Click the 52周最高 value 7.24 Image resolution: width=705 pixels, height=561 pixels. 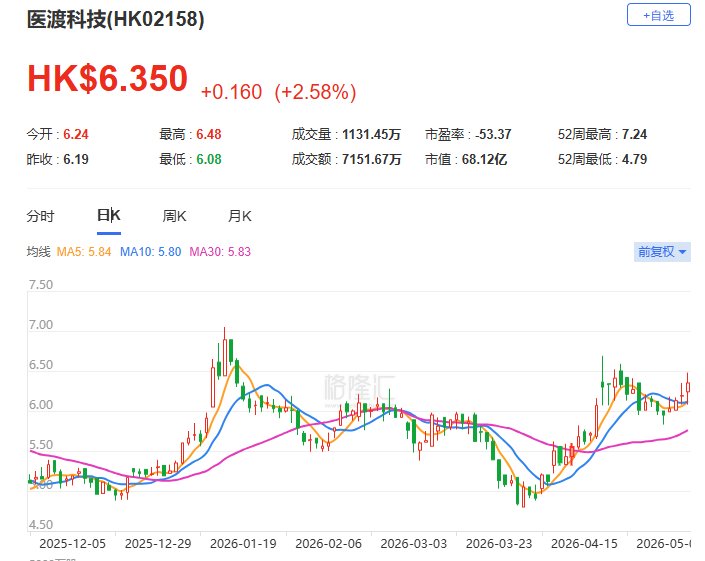click(634, 134)
